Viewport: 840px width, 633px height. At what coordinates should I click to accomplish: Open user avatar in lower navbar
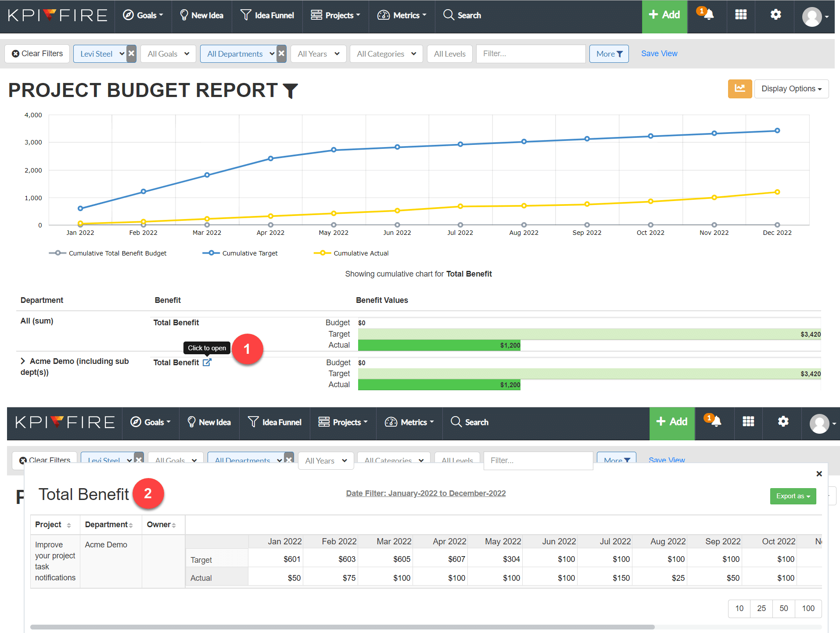point(822,424)
